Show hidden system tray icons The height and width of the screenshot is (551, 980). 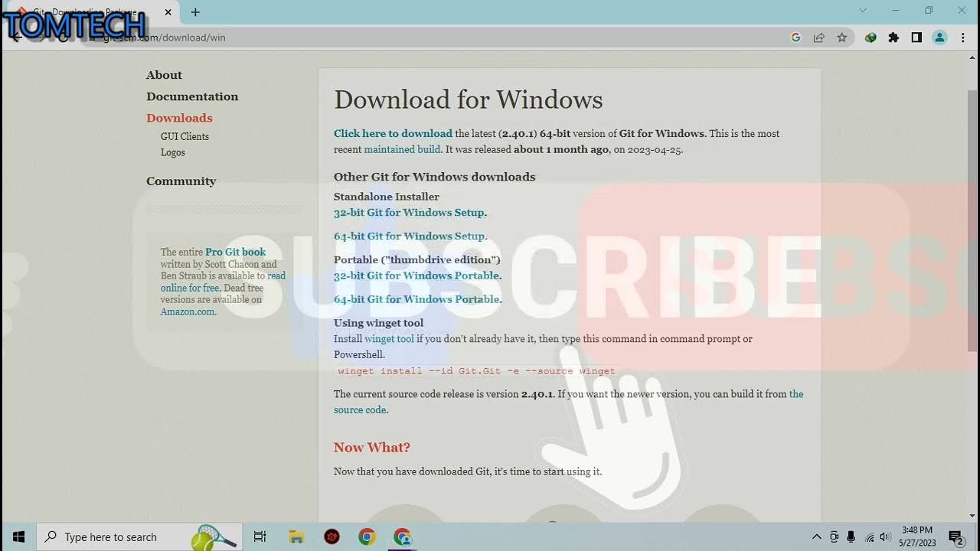(x=816, y=537)
